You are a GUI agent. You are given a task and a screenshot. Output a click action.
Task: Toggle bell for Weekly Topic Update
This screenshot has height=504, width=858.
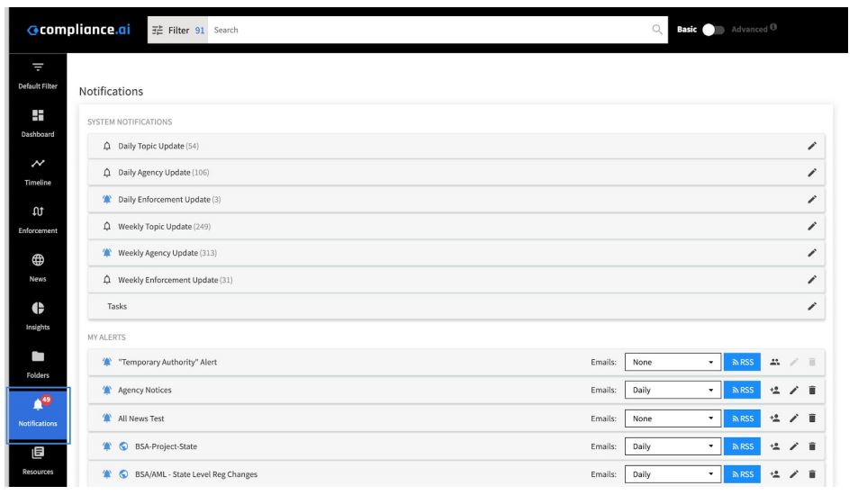click(x=107, y=226)
